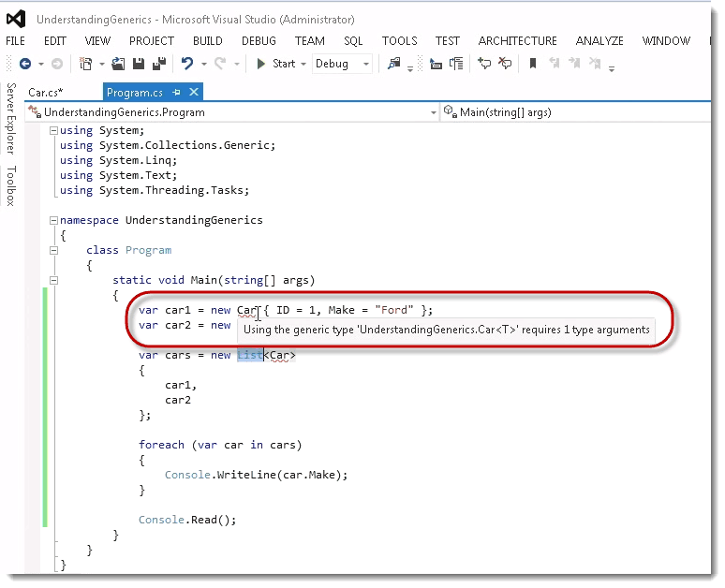The width and height of the screenshot is (725, 588).
Task: Collapse the using directives region
Action: point(53,131)
